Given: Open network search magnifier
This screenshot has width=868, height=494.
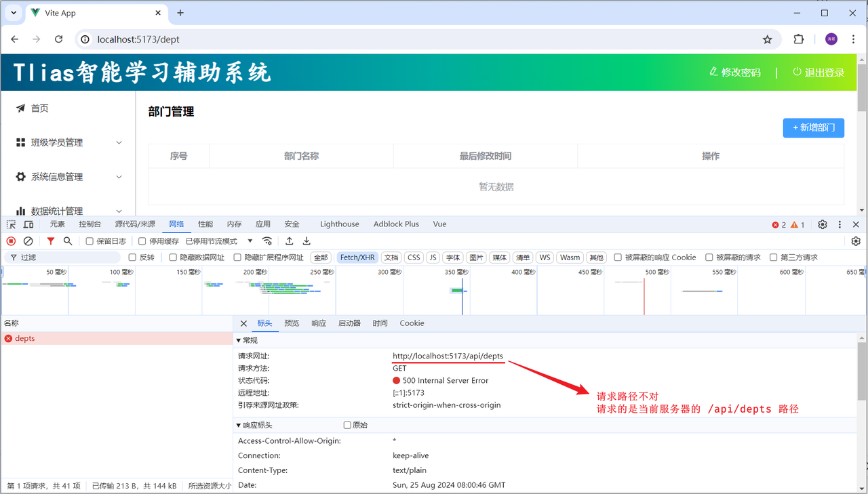Looking at the screenshot, I should click(68, 241).
